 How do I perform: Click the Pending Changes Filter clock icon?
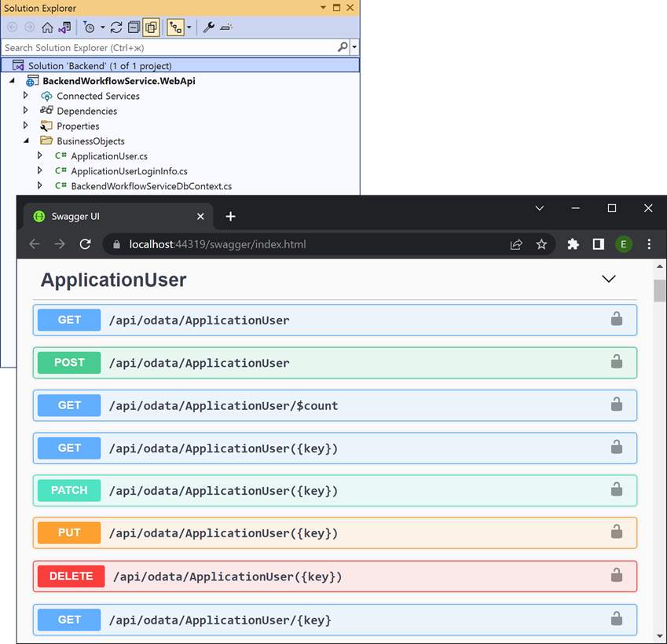coord(89,27)
